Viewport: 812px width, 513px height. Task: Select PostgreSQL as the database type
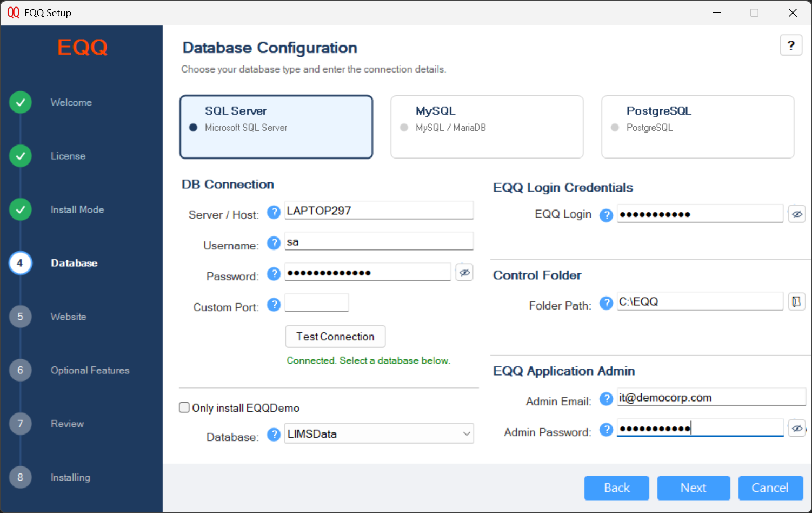(697, 127)
